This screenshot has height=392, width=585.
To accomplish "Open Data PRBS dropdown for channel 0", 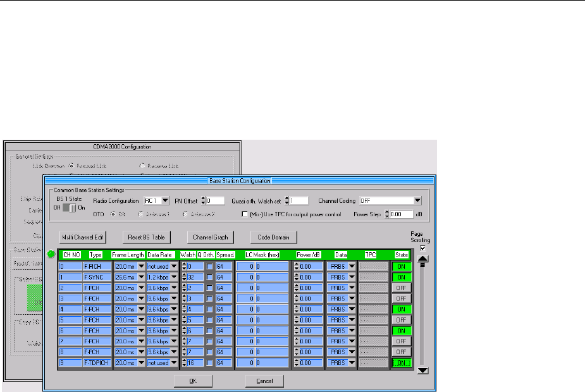I will coord(352,267).
